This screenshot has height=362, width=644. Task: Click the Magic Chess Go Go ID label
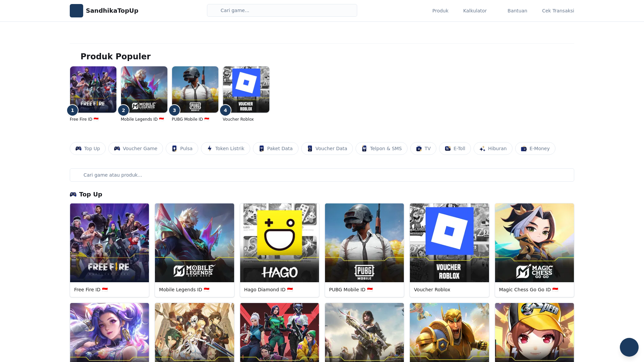point(529,290)
